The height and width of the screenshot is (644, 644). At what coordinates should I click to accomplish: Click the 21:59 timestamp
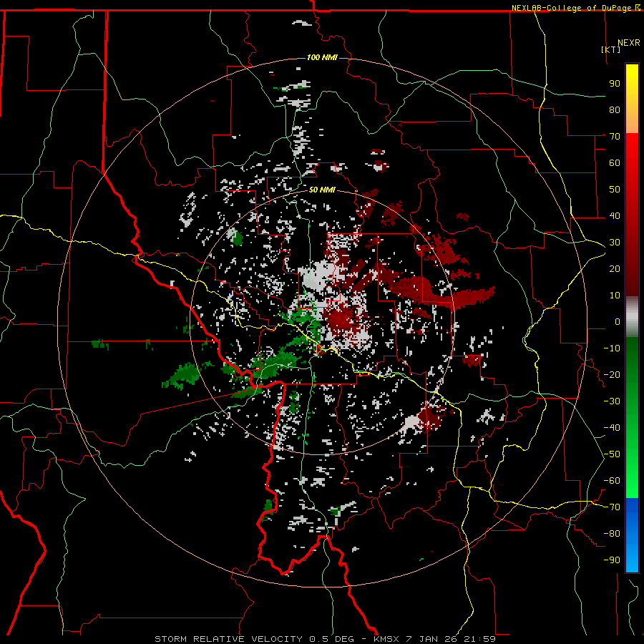click(479, 639)
